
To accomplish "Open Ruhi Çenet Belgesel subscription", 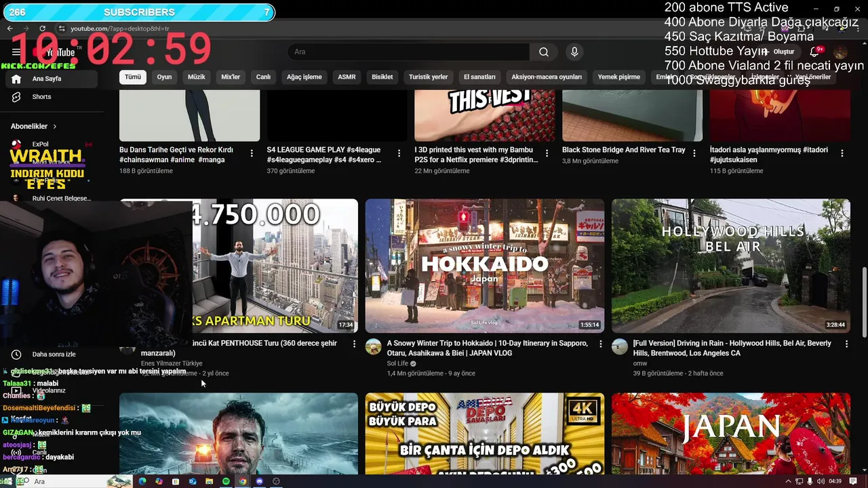I will click(53, 199).
